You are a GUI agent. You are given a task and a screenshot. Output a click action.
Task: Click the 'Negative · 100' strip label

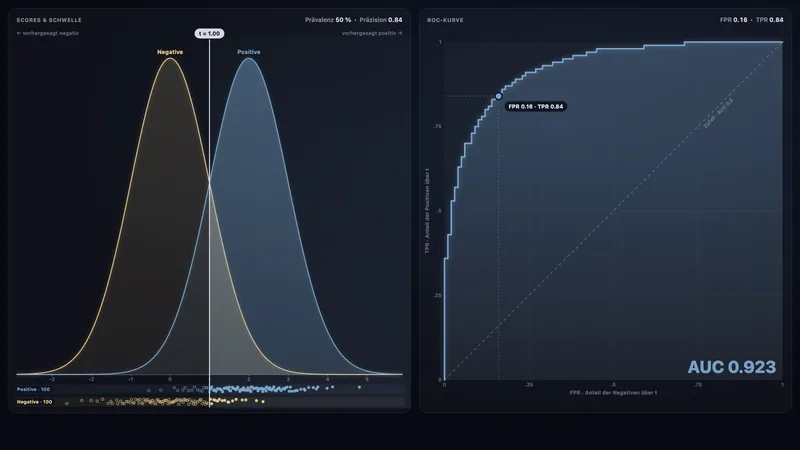tap(34, 402)
